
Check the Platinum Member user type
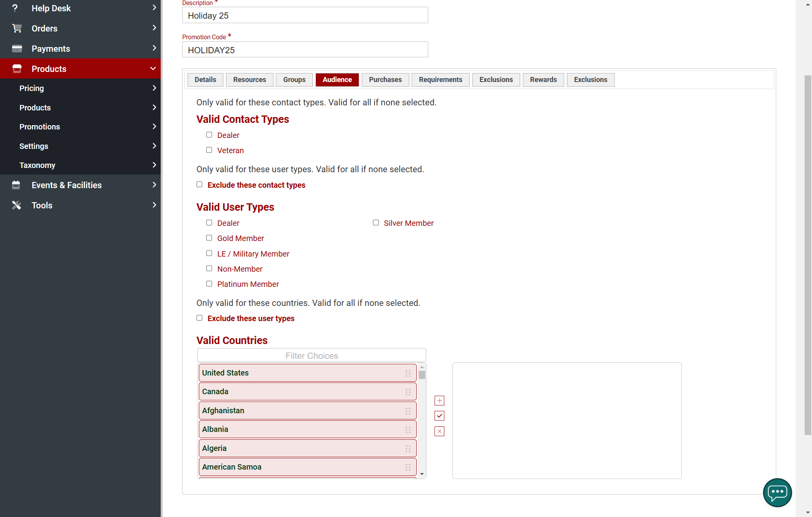tap(209, 284)
